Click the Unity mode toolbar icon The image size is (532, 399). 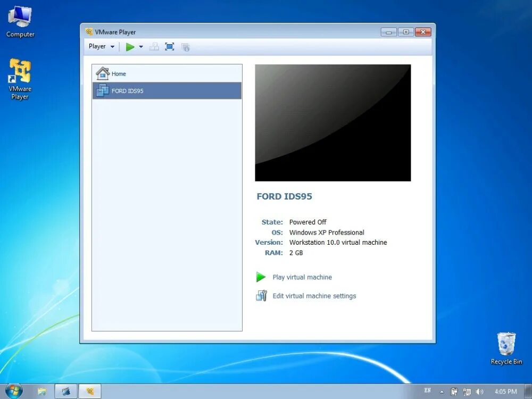[154, 47]
